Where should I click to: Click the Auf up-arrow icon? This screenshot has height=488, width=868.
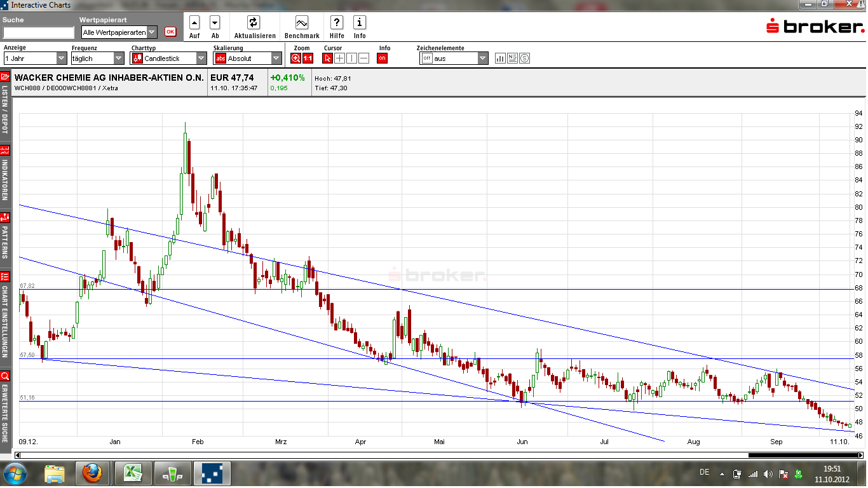(x=194, y=23)
